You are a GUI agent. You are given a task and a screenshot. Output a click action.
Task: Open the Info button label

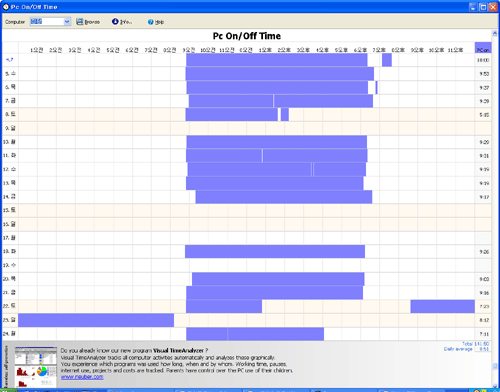126,22
